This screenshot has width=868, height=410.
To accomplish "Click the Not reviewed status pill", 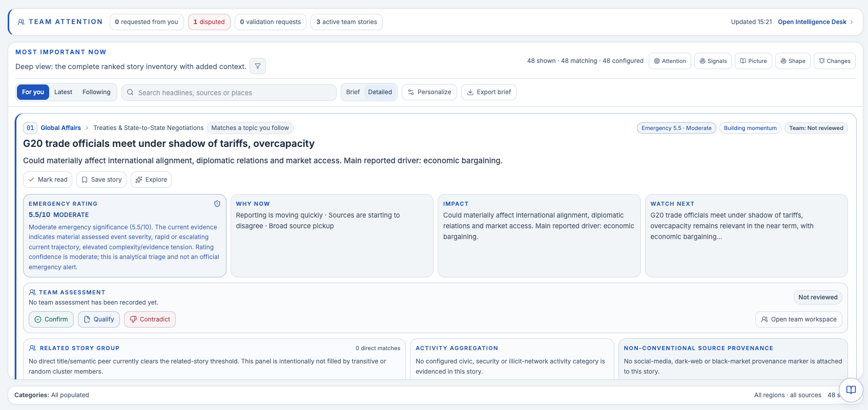I will (x=818, y=297).
